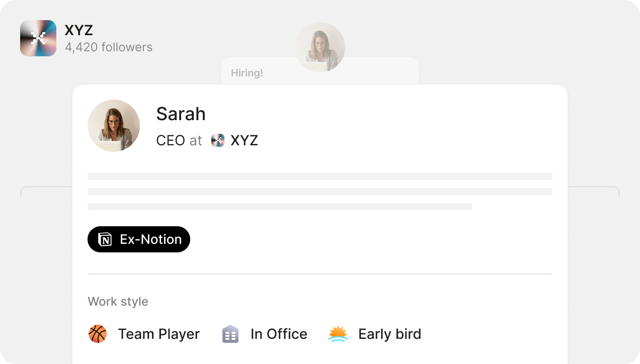Click the Early bird label
This screenshot has height=364, width=640.
tap(390, 334)
